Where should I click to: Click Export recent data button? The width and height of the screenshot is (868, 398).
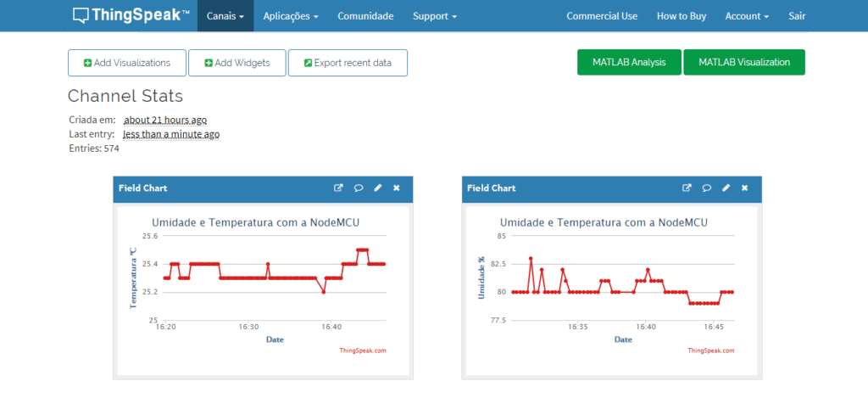(348, 63)
